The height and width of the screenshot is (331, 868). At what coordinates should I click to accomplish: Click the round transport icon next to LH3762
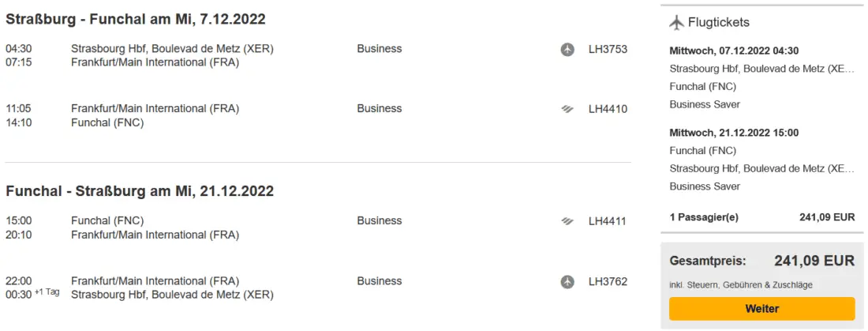tap(567, 281)
